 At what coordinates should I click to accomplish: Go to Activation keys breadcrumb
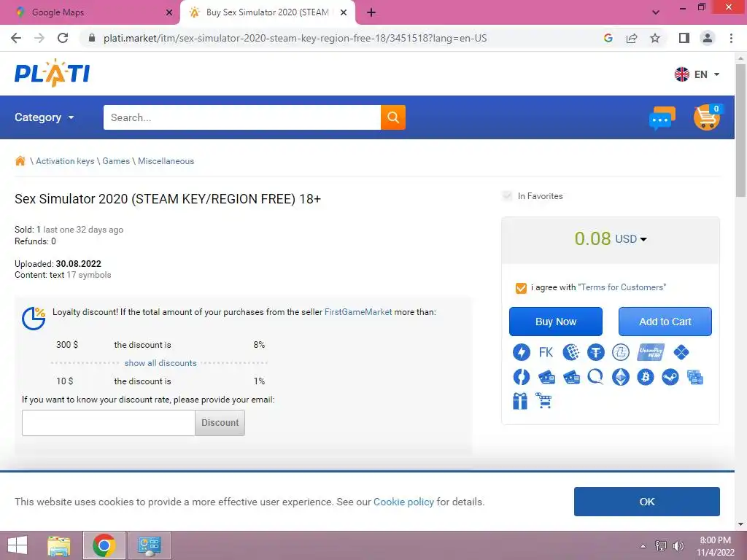pyautogui.click(x=65, y=161)
